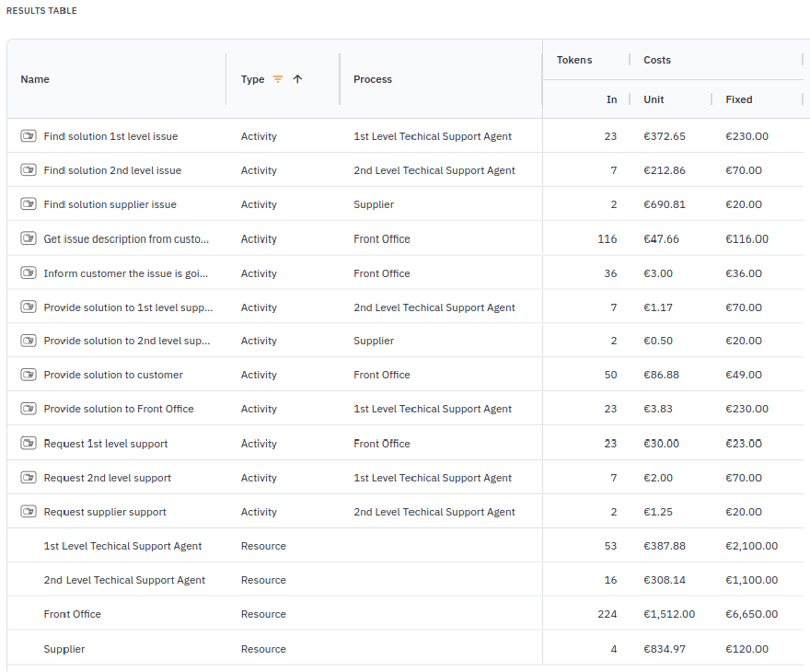This screenshot has height=672, width=810.
Task: Open the filter icon on the Type column
Action: 279,79
